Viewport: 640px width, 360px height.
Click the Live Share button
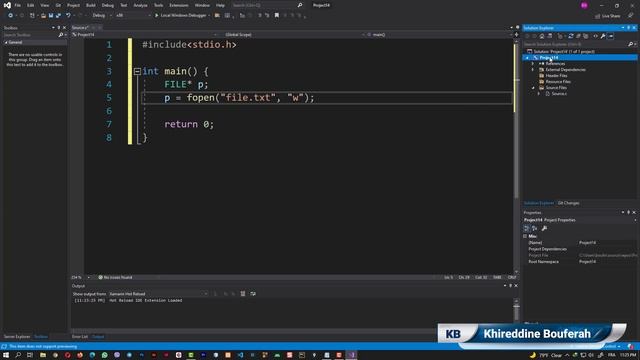pyautogui.click(x=607, y=16)
